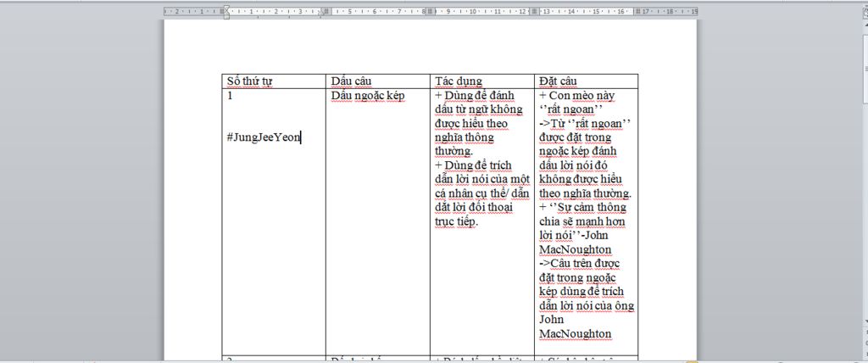
Task: Click the word 'thường.' in Tác dụng column
Action: click(454, 151)
